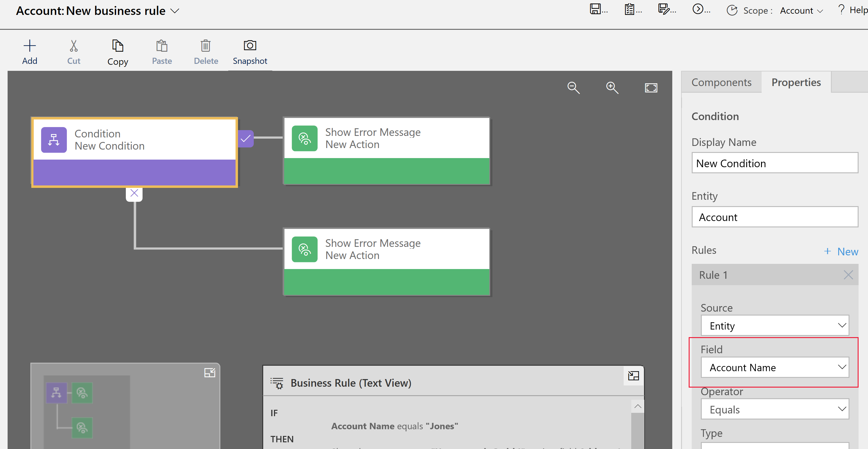Click the Business Rule Text View icon
The width and height of the screenshot is (868, 449).
(278, 382)
